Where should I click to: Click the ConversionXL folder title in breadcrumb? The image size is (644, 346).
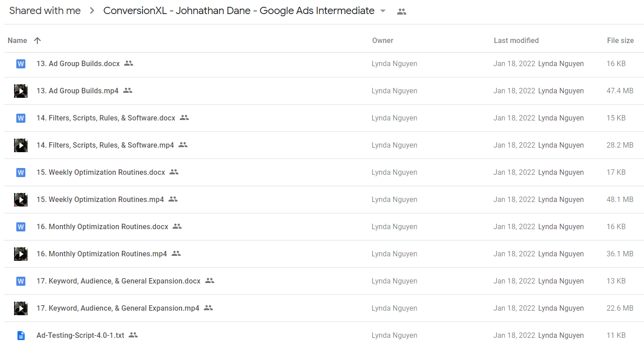[x=239, y=11]
